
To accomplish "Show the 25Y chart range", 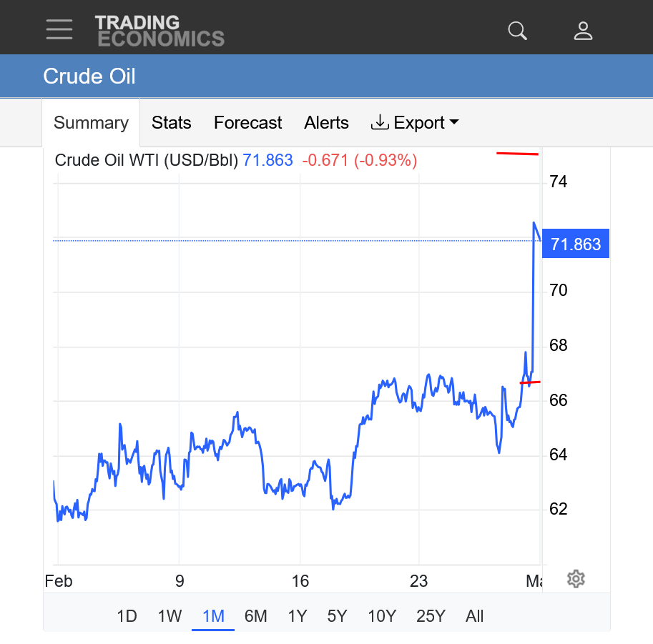I will [x=431, y=616].
